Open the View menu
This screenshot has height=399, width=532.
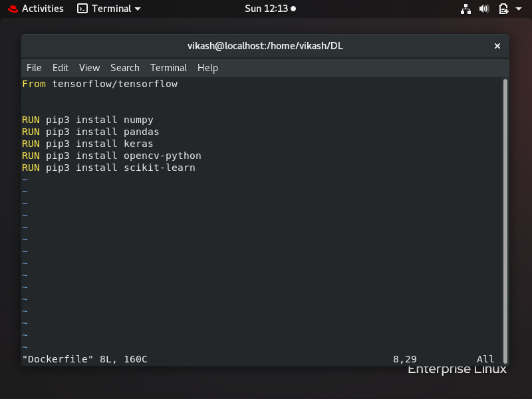click(89, 67)
